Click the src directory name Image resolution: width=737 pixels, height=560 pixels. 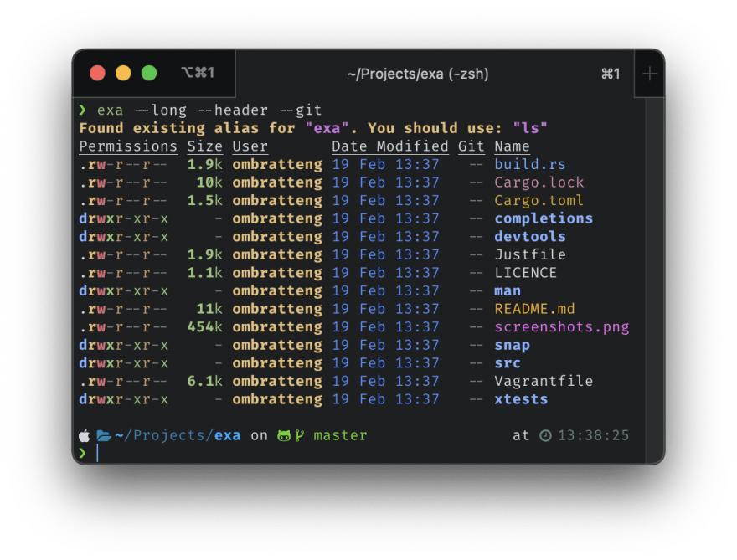pos(508,363)
